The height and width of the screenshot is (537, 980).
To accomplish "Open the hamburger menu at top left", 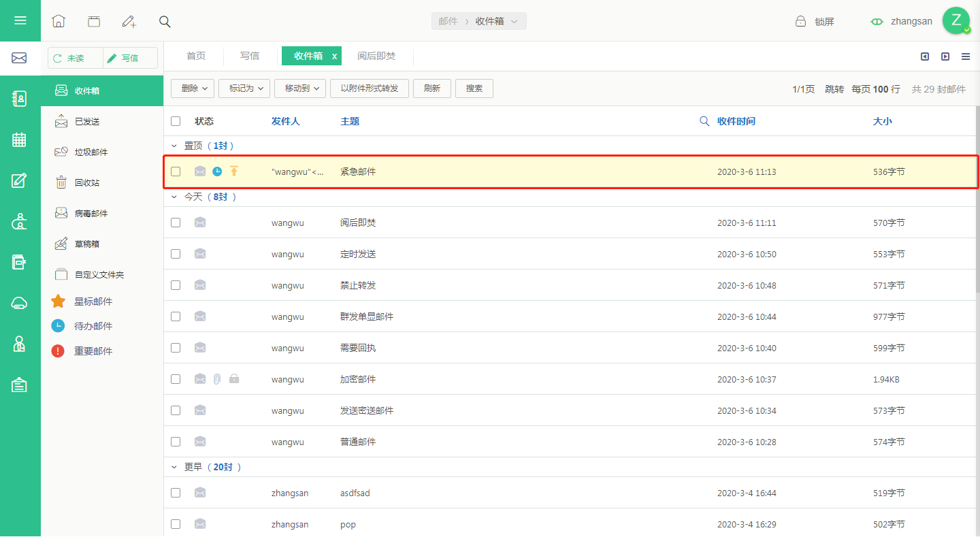I will 20,20.
